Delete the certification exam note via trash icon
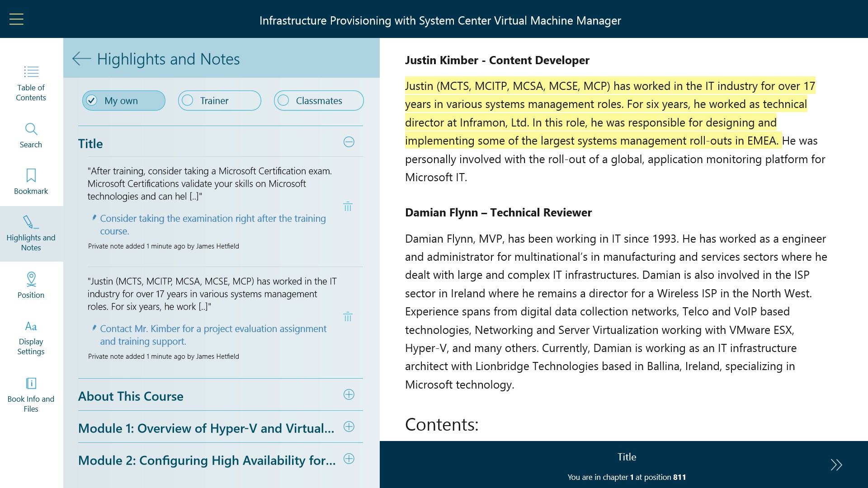The image size is (868, 488). [348, 206]
